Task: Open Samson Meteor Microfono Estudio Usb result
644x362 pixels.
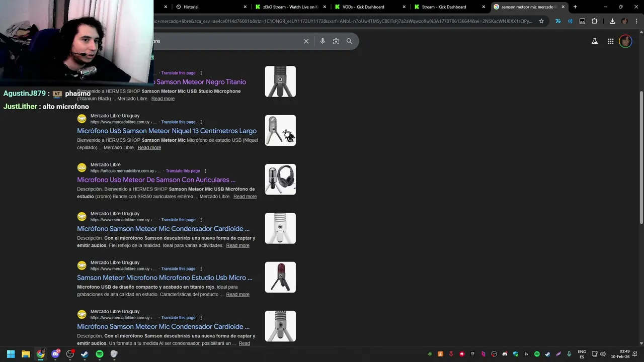Action: click(165, 278)
